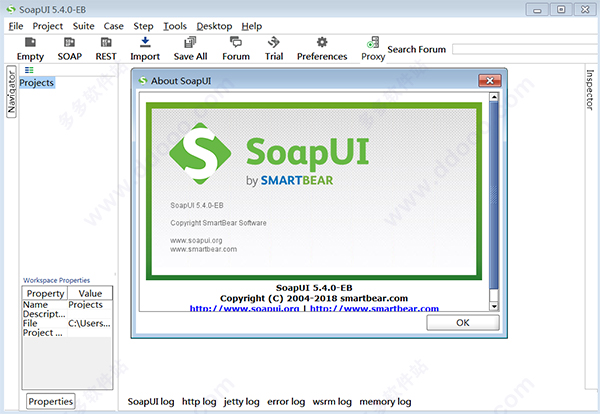Click SoapUI icon in main title bar
600x414 pixels.
[x=11, y=9]
